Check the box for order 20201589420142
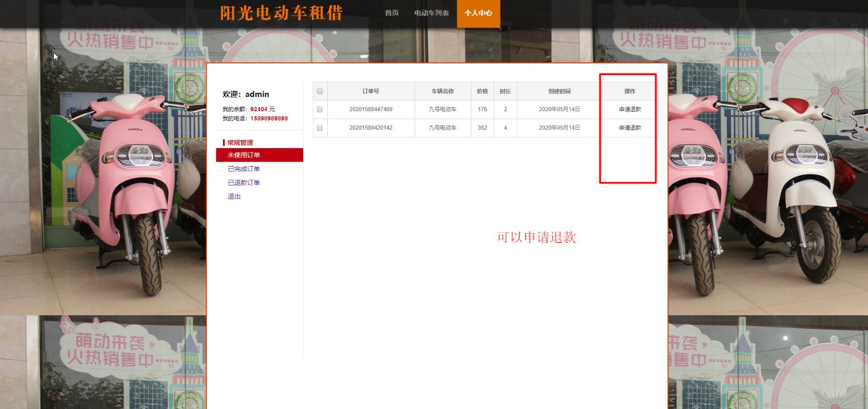Screen dimensions: 868x409 [320, 128]
